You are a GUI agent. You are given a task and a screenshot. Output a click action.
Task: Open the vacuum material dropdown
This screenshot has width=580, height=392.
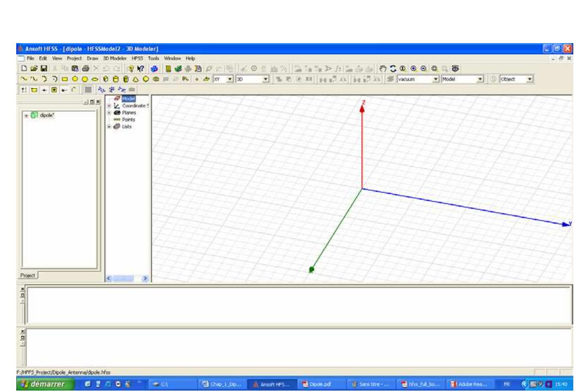[x=436, y=79]
